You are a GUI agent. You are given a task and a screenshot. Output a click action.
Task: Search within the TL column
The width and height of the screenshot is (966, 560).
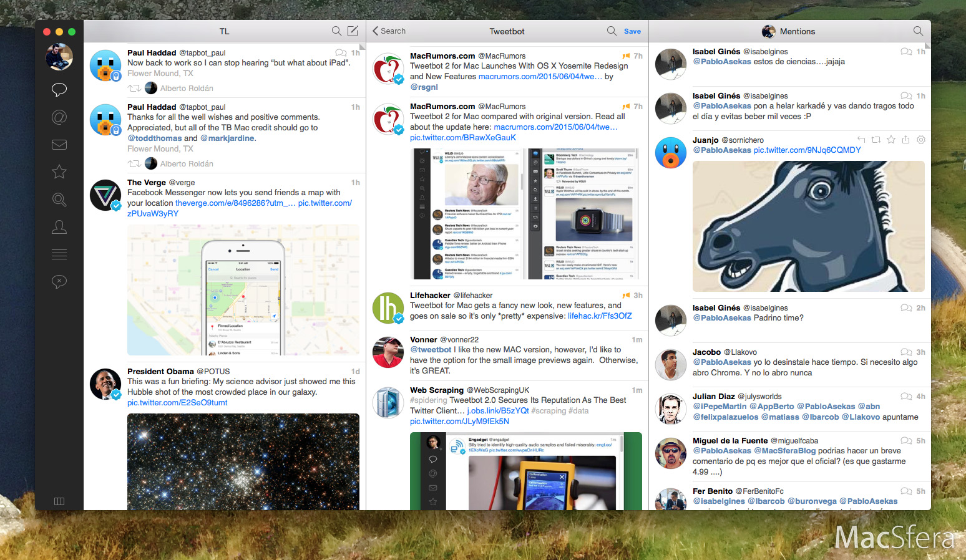pyautogui.click(x=336, y=31)
